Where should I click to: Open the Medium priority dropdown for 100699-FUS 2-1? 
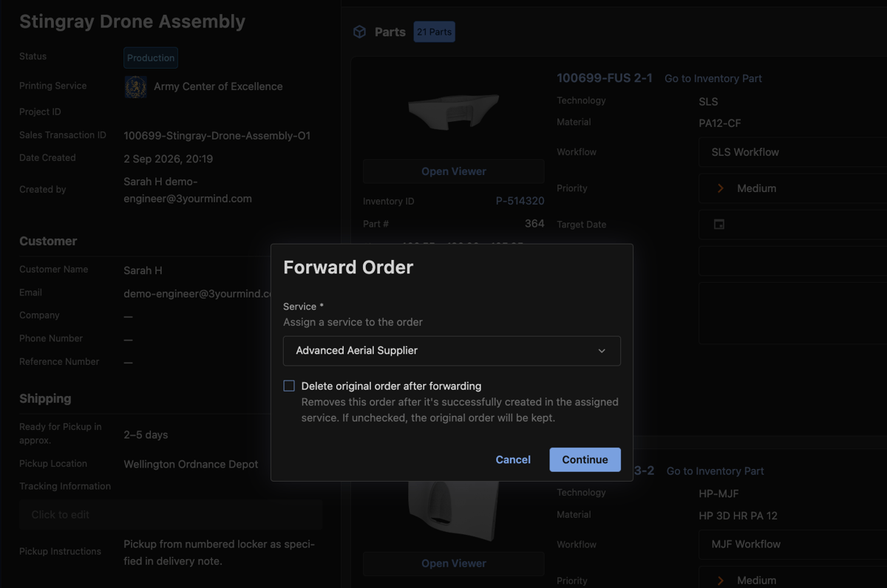(x=792, y=188)
